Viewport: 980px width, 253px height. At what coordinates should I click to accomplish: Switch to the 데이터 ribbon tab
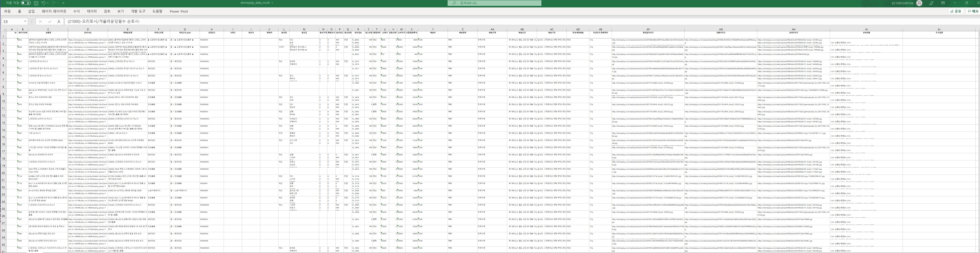click(x=92, y=12)
